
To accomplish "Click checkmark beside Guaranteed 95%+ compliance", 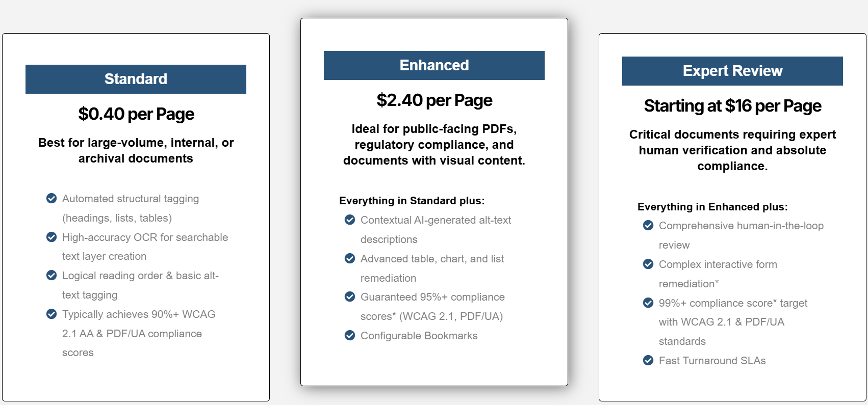I will 350,296.
